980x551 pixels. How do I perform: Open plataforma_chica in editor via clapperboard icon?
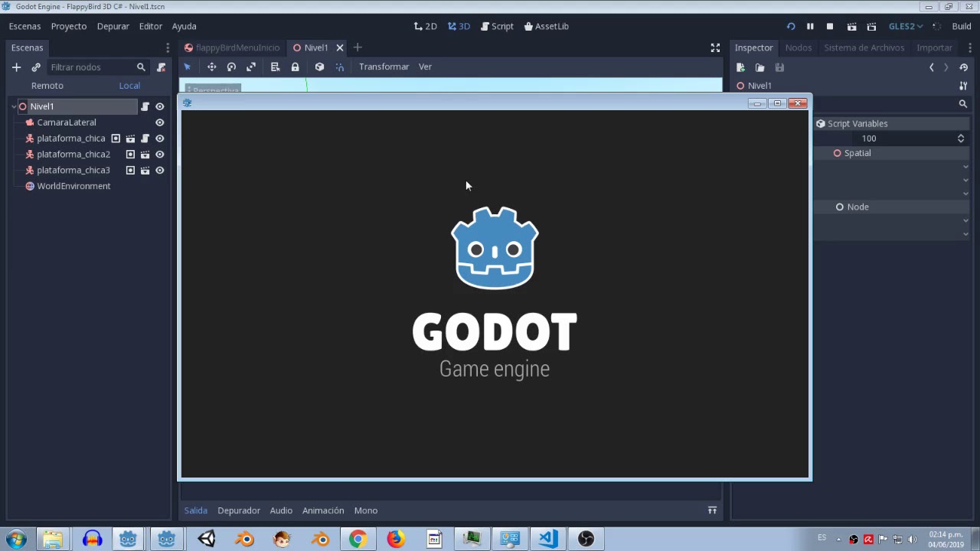click(130, 139)
